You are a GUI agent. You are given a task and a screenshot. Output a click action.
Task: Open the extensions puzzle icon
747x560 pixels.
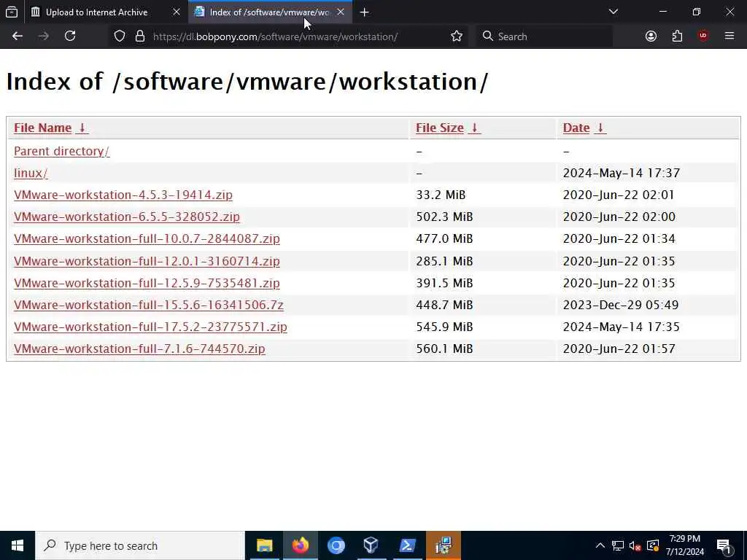click(677, 36)
